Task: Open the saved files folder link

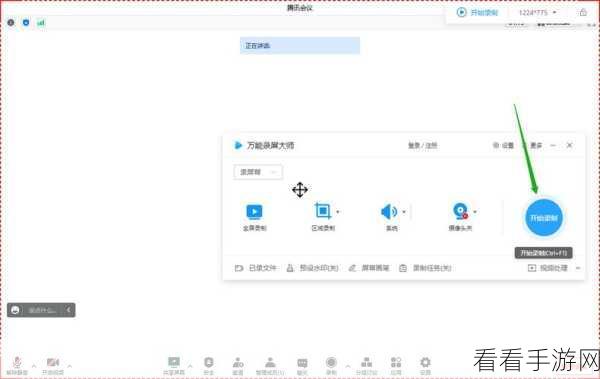Action: point(255,268)
